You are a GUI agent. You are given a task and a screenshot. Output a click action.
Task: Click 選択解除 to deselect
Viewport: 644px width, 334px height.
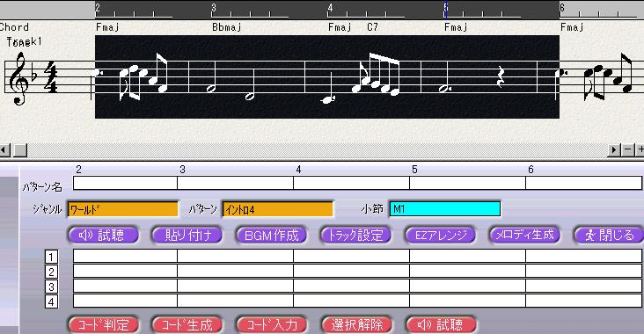tap(355, 324)
